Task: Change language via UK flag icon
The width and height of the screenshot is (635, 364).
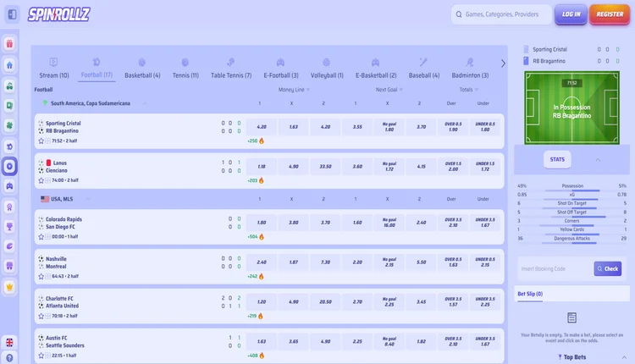Action: [x=9, y=343]
